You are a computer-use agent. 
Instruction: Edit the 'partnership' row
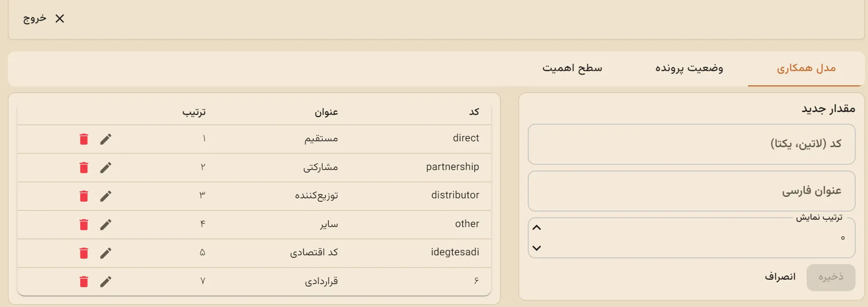106,168
